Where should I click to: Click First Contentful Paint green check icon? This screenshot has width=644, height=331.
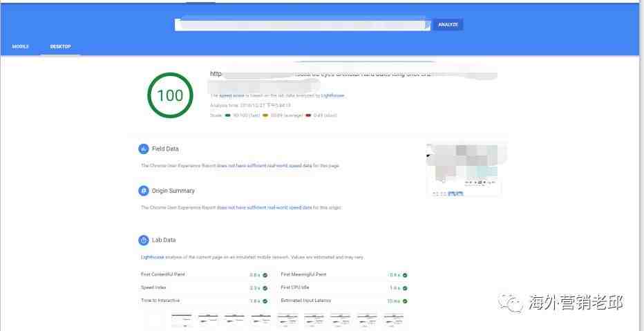(x=265, y=275)
